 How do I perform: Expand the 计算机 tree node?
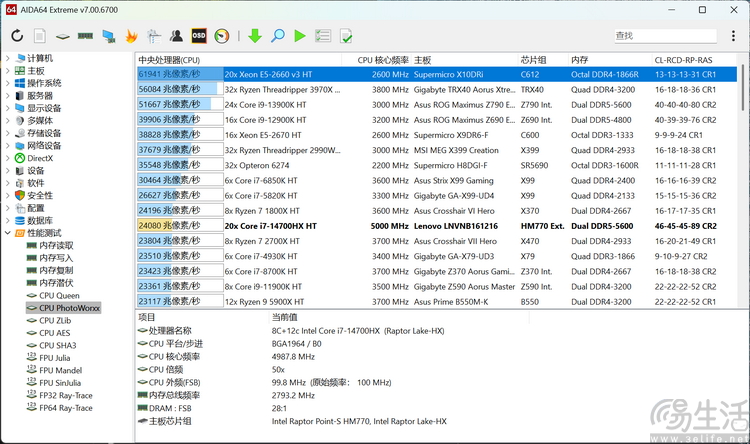pyautogui.click(x=8, y=58)
